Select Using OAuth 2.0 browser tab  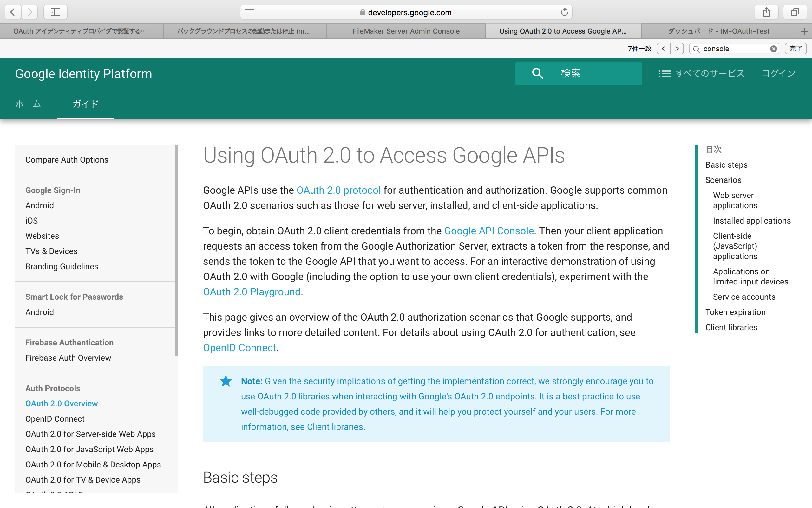point(563,31)
